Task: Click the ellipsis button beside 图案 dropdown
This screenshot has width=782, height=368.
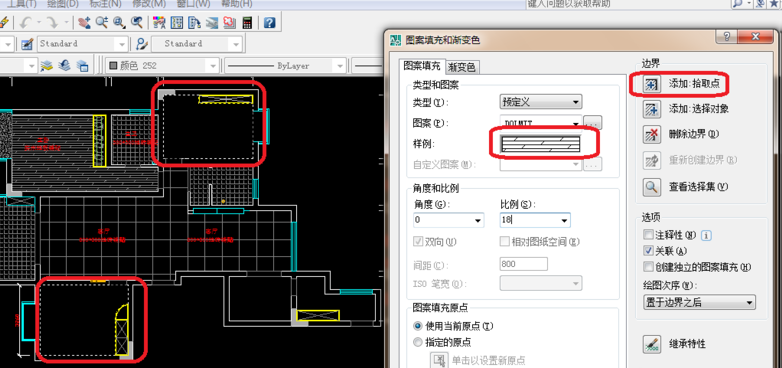Action: (x=593, y=123)
